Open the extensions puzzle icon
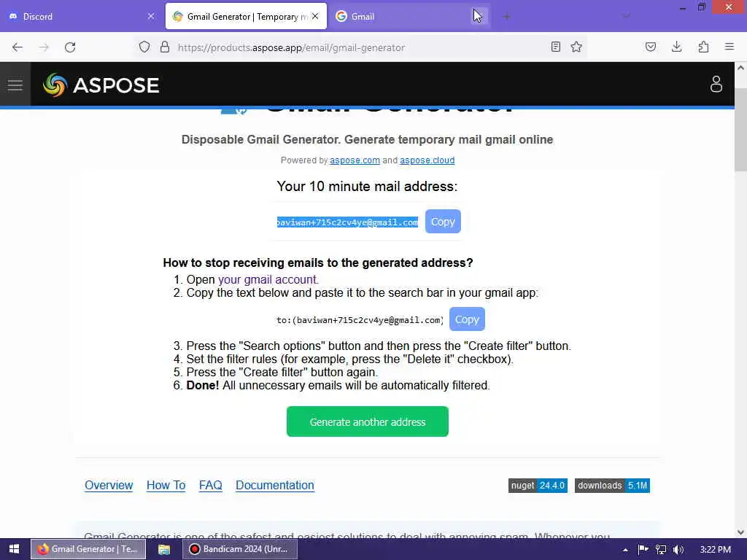Viewport: 747px width, 560px height. click(x=703, y=47)
